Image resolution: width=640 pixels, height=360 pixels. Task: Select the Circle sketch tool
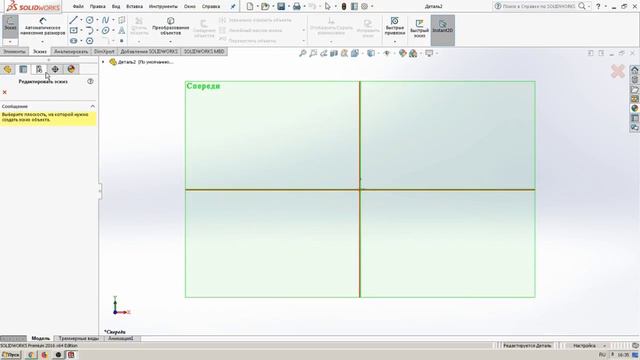tap(90, 20)
